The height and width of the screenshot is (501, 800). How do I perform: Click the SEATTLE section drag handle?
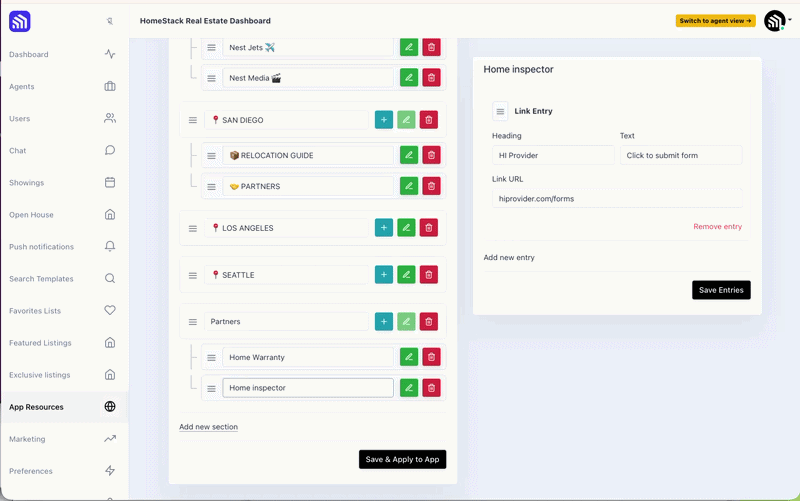coord(192,275)
